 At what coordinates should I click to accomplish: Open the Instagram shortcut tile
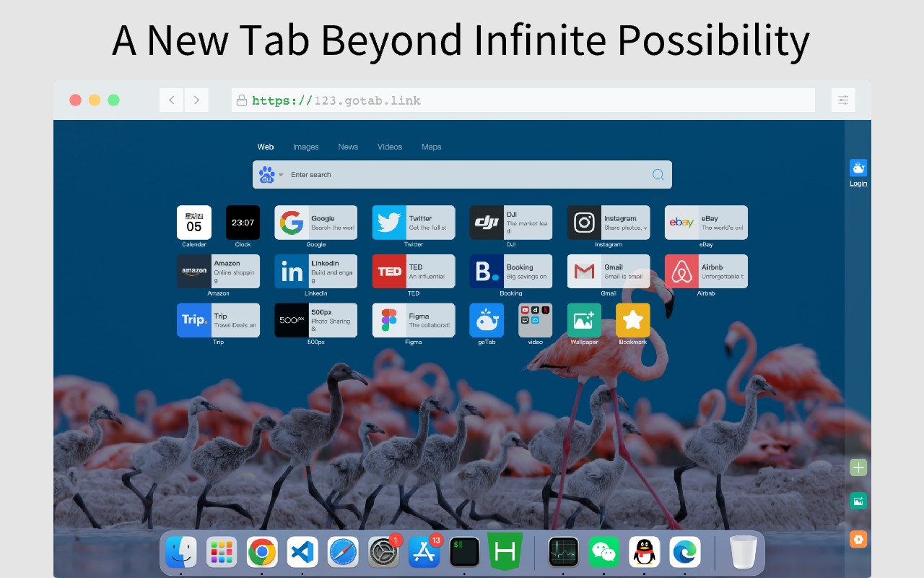tap(609, 222)
